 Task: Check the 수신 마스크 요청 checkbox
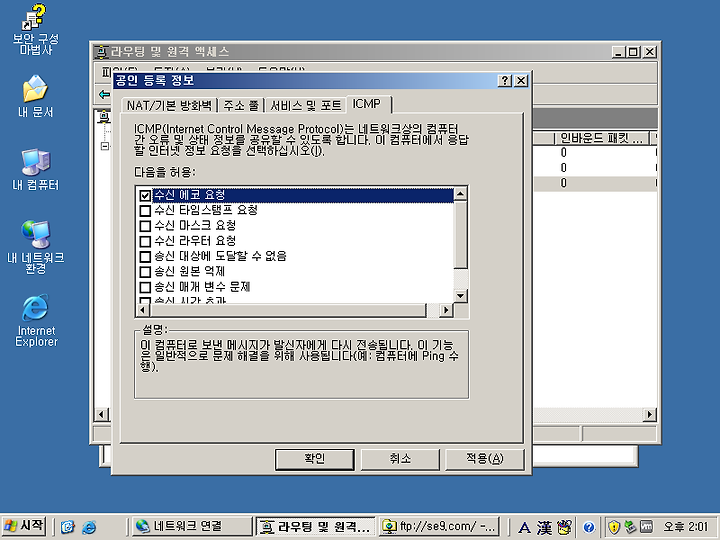(x=145, y=226)
